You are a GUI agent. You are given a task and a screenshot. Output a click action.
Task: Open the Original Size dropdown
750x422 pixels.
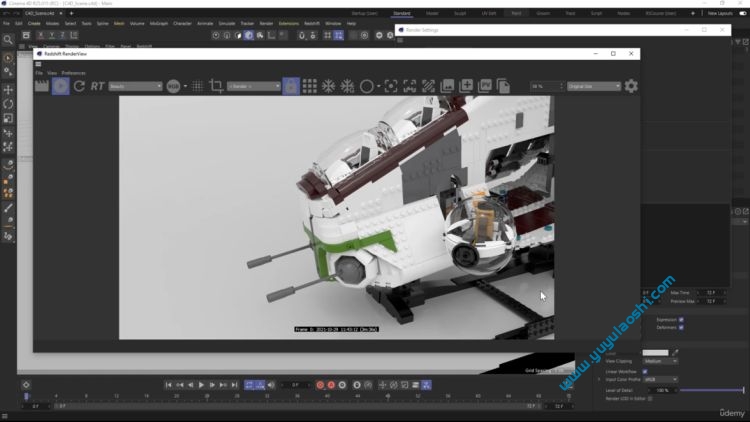(x=594, y=86)
